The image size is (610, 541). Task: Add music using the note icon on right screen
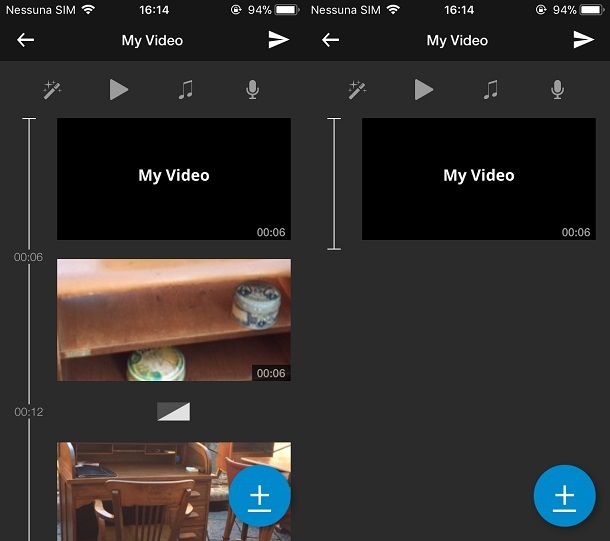pyautogui.click(x=491, y=90)
